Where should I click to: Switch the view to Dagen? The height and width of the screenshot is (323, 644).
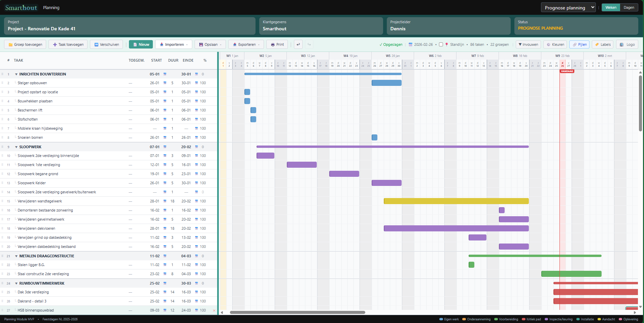pos(629,7)
